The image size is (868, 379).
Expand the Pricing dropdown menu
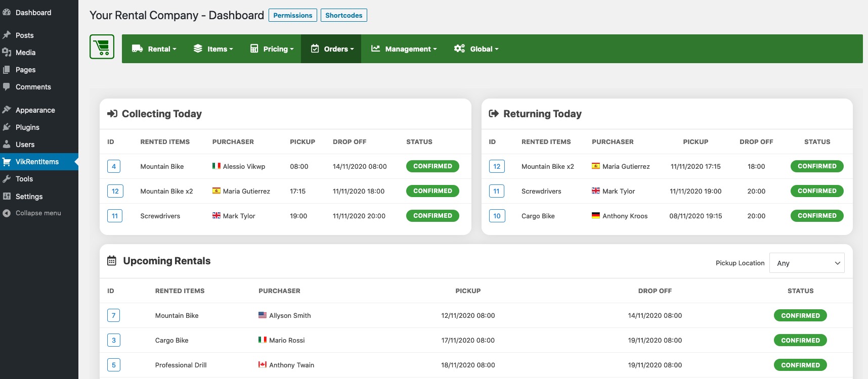(x=272, y=49)
